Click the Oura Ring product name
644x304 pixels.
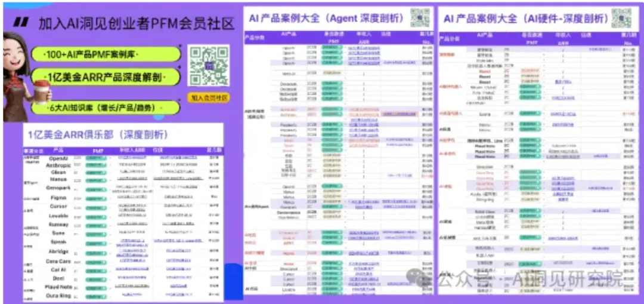(x=58, y=296)
